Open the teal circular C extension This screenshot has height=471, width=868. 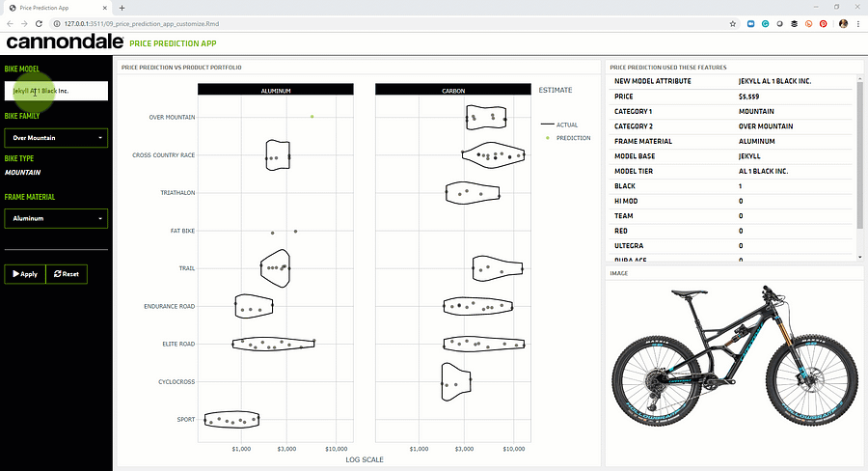point(765,24)
